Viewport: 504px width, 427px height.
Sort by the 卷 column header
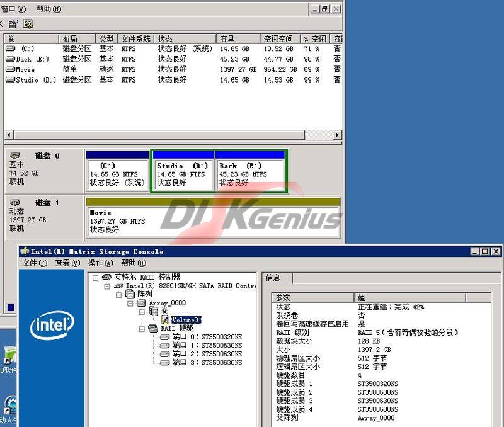click(31, 39)
